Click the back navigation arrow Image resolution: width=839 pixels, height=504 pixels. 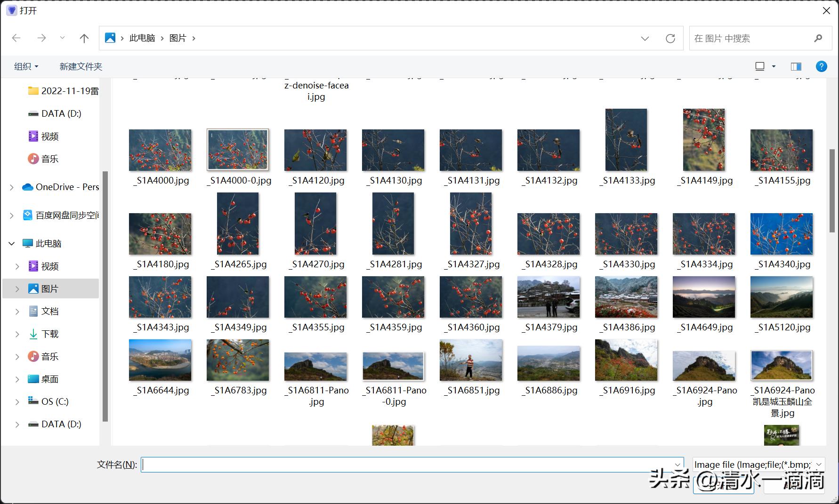coord(16,38)
